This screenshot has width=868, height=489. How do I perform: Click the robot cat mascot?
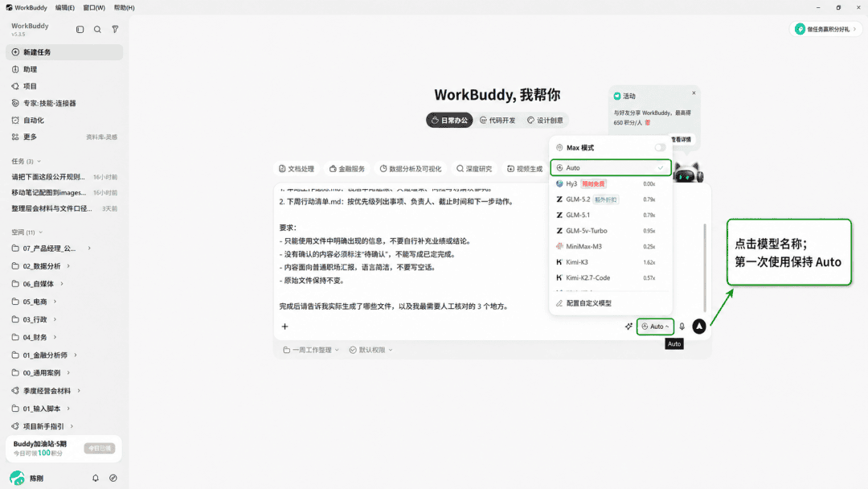(688, 173)
